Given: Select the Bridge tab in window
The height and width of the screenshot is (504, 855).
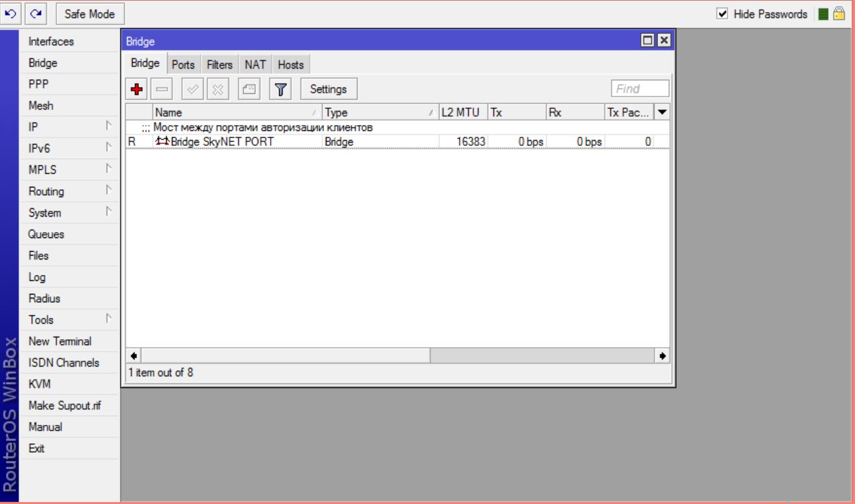Looking at the screenshot, I should 145,64.
